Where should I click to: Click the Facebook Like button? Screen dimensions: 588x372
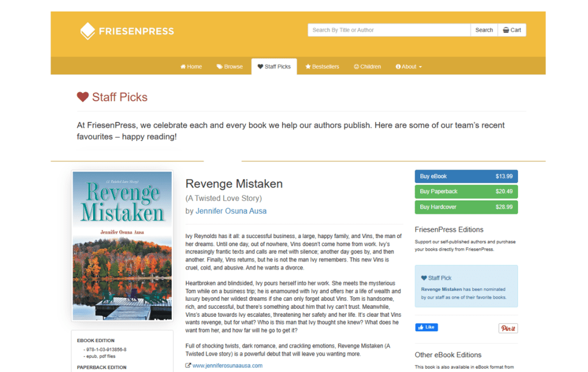426,327
